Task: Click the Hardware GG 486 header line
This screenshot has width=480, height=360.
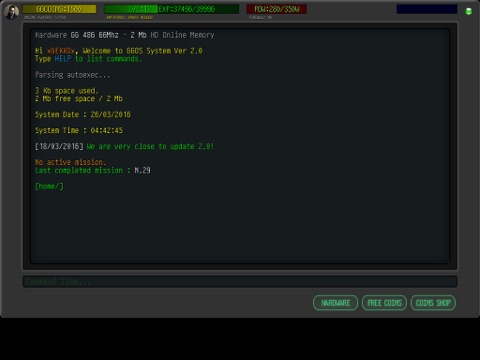Action: pos(125,35)
